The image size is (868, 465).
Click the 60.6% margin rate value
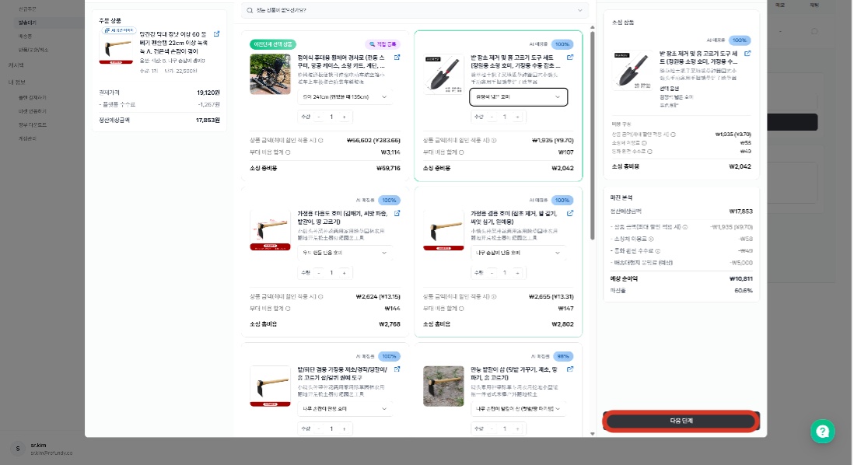744,291
